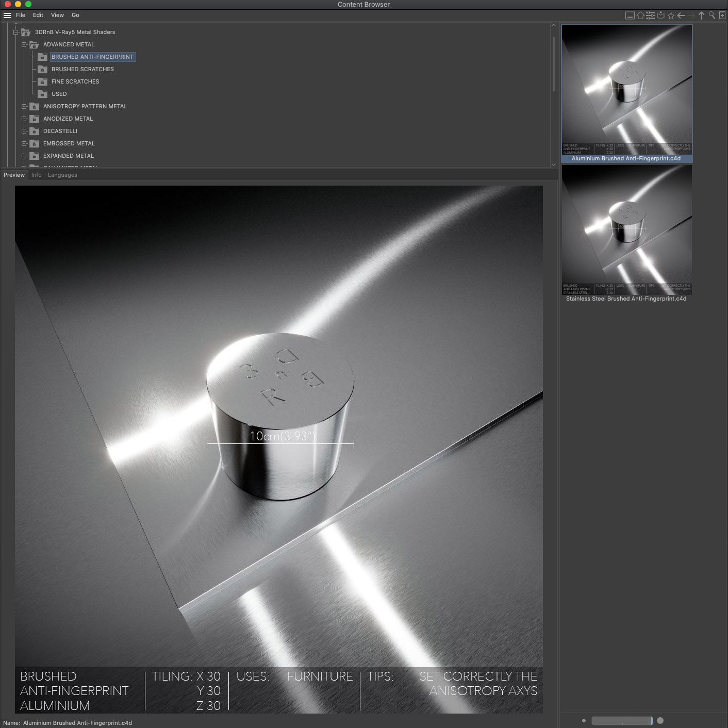The width and height of the screenshot is (728, 728).
Task: Click the open-book library icon
Action: point(660,15)
